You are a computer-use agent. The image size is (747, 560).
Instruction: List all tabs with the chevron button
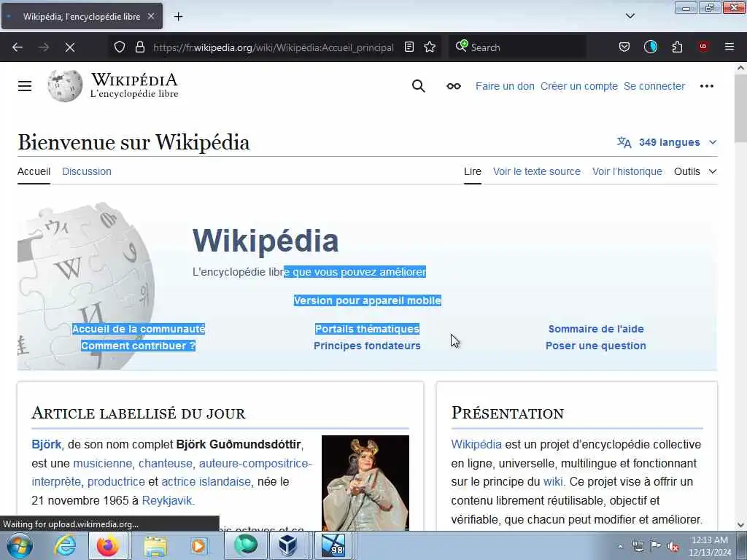point(630,16)
